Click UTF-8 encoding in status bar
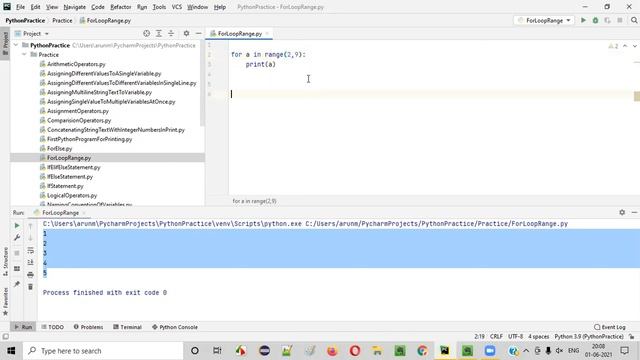 click(x=516, y=337)
